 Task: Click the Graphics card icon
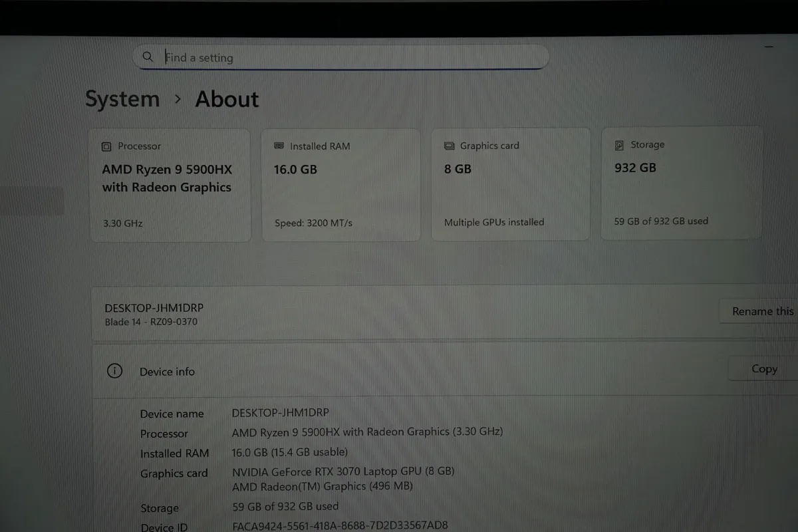pyautogui.click(x=449, y=146)
